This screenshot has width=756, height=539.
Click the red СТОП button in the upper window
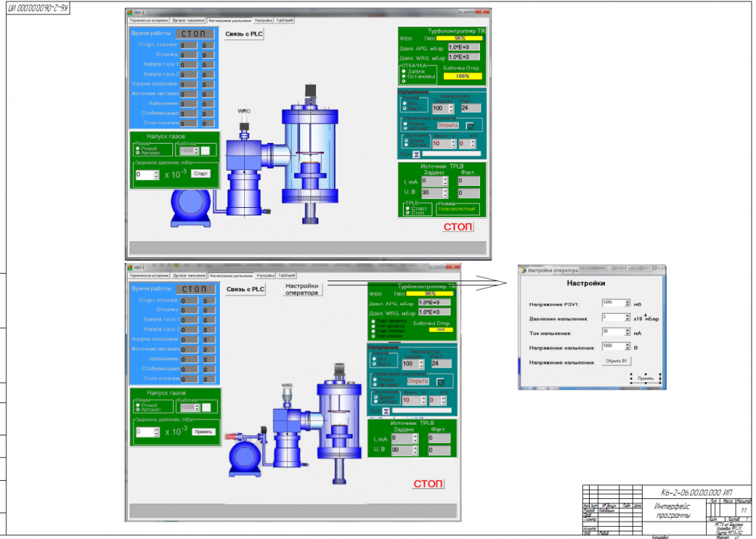pyautogui.click(x=458, y=227)
